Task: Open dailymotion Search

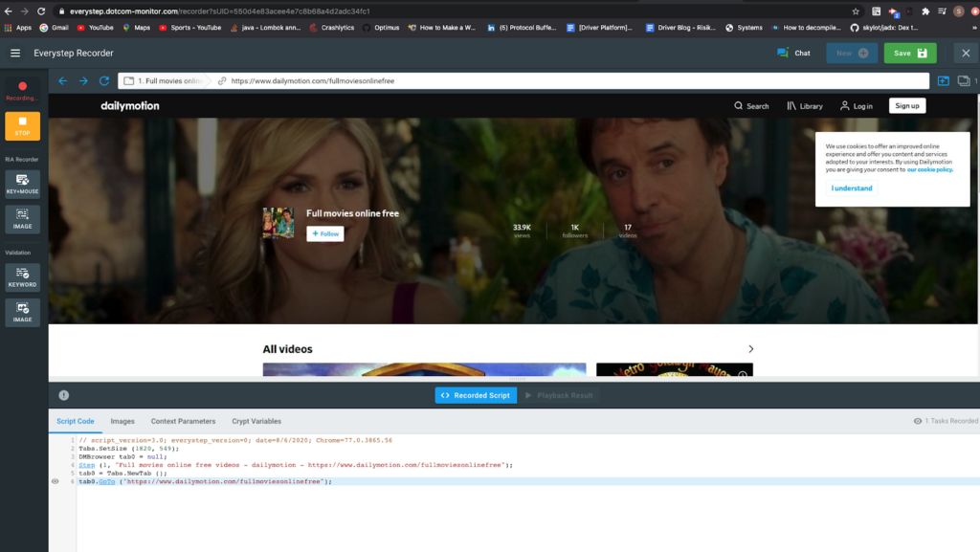Action: [x=751, y=106]
